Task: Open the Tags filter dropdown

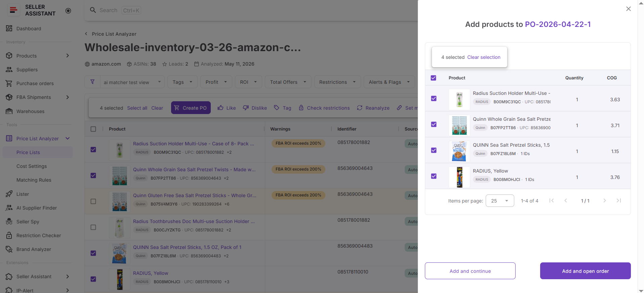Action: [x=183, y=82]
